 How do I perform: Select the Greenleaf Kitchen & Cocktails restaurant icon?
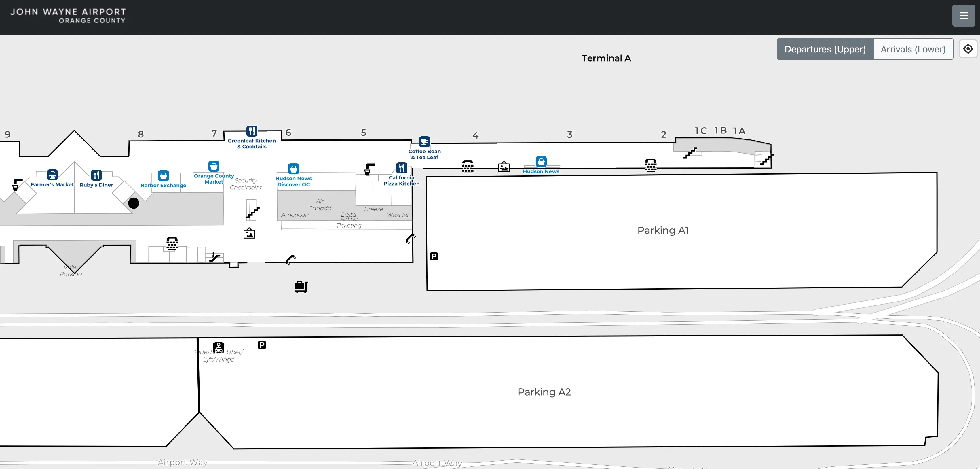(251, 131)
